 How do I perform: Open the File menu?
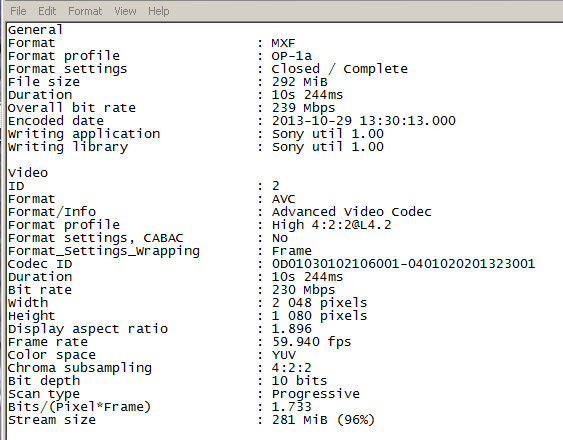[18, 11]
